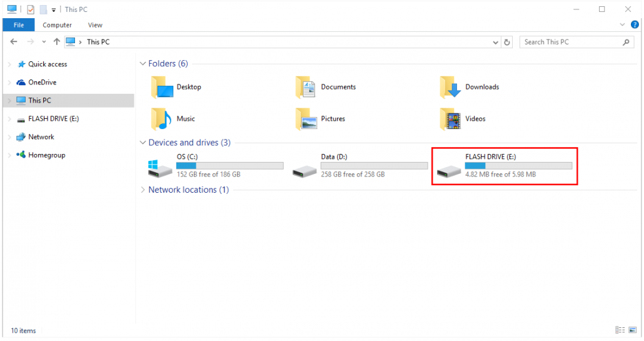Open the address bar history dropdown

click(495, 42)
